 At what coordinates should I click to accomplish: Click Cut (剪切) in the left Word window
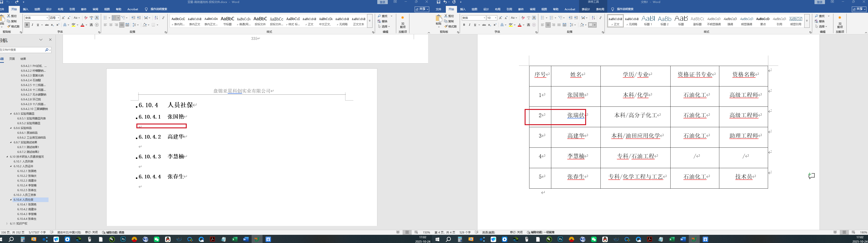[x=12, y=16]
